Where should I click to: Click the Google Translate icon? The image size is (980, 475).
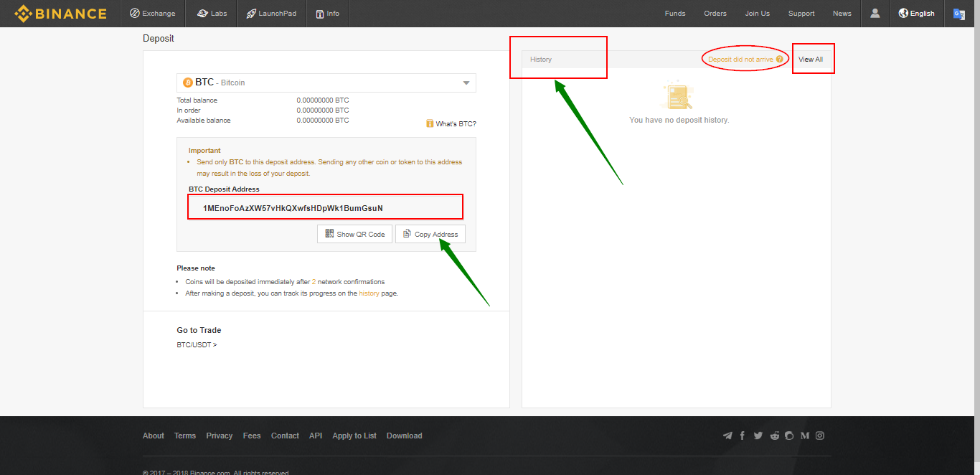[959, 14]
